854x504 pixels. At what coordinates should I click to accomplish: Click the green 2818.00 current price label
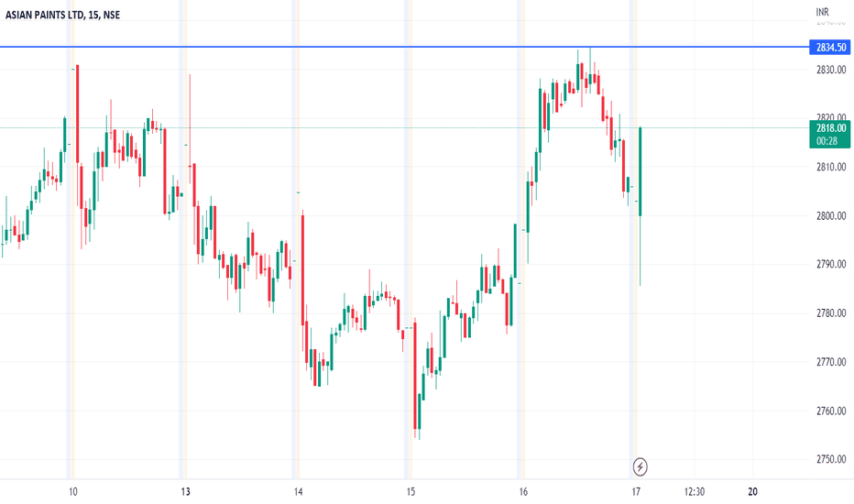(830, 134)
